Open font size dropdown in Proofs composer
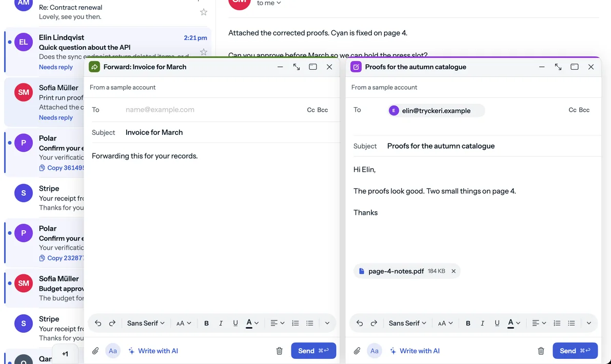Viewport: 611px width, 364px height. pyautogui.click(x=445, y=323)
